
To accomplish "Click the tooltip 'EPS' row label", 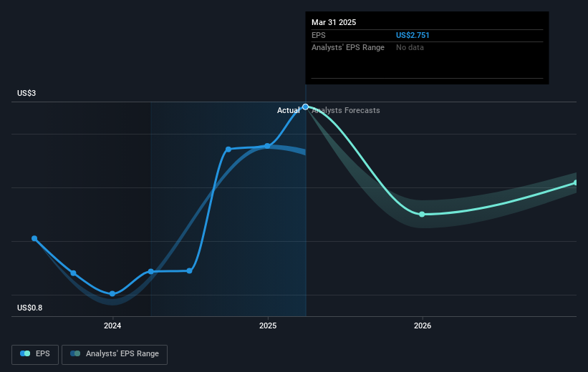I will 319,35.
